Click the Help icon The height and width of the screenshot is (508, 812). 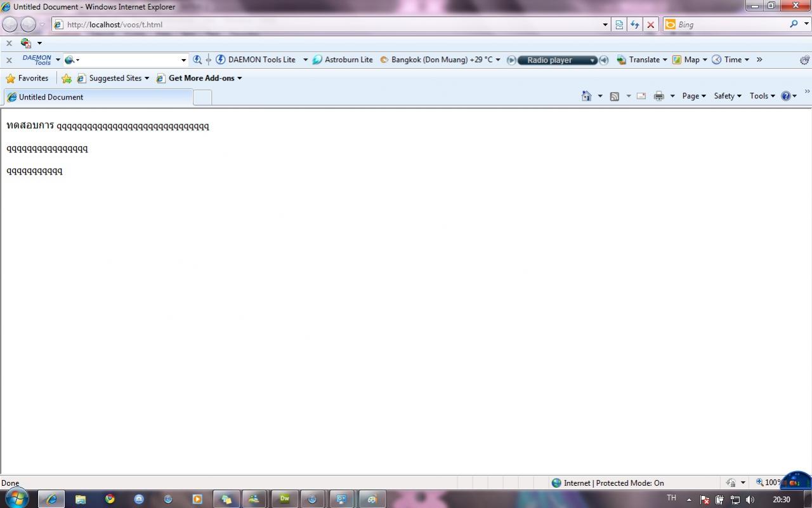coord(786,96)
